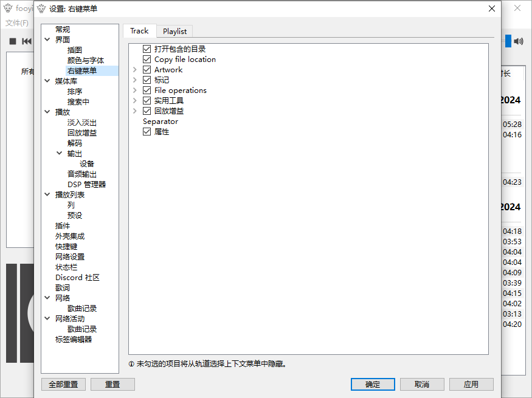Click the crown icon in settings title bar

coord(40,8)
